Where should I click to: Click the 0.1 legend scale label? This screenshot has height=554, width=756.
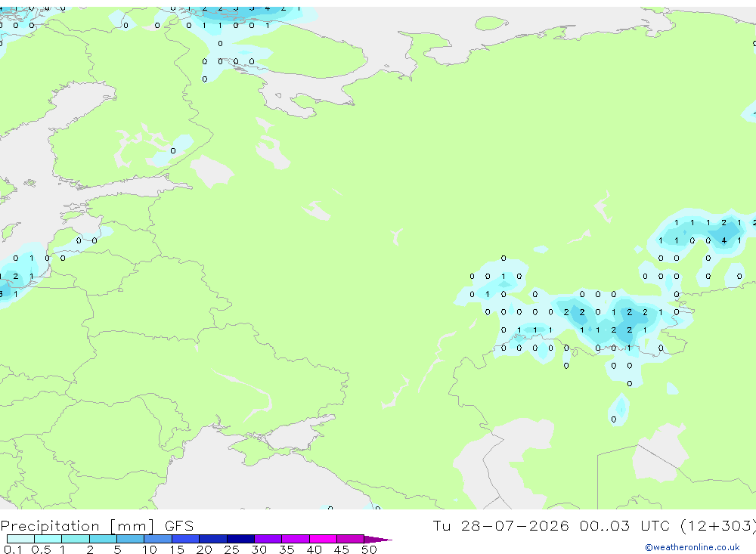(13, 549)
